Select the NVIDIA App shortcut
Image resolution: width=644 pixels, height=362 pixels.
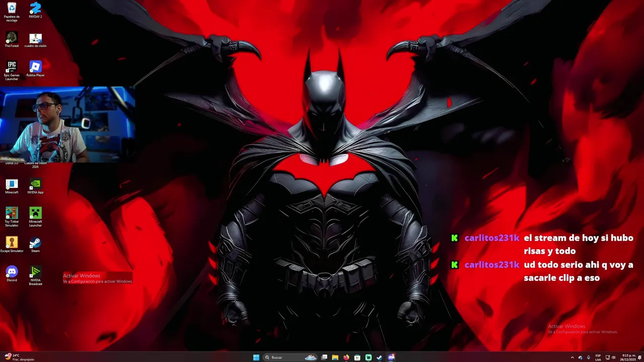pos(35,187)
